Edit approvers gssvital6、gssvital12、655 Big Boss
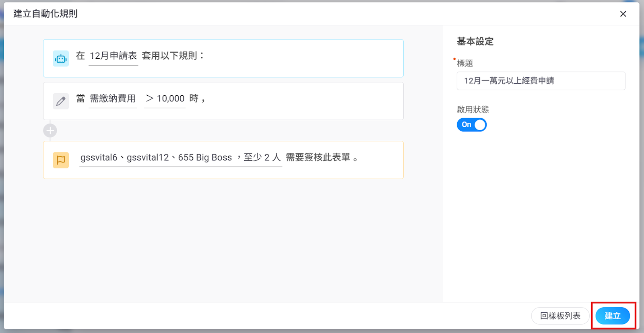 pyautogui.click(x=156, y=158)
